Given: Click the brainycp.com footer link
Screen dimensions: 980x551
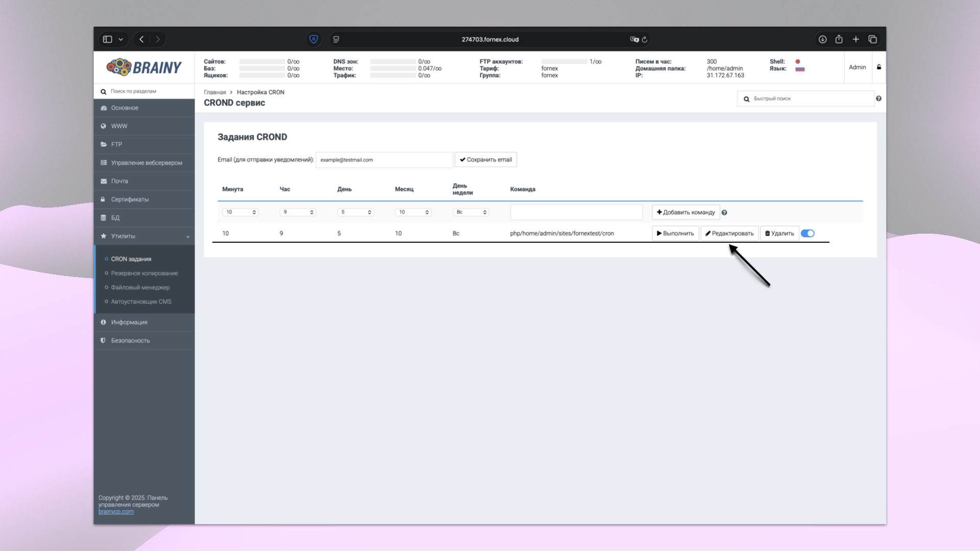Looking at the screenshot, I should (x=116, y=512).
